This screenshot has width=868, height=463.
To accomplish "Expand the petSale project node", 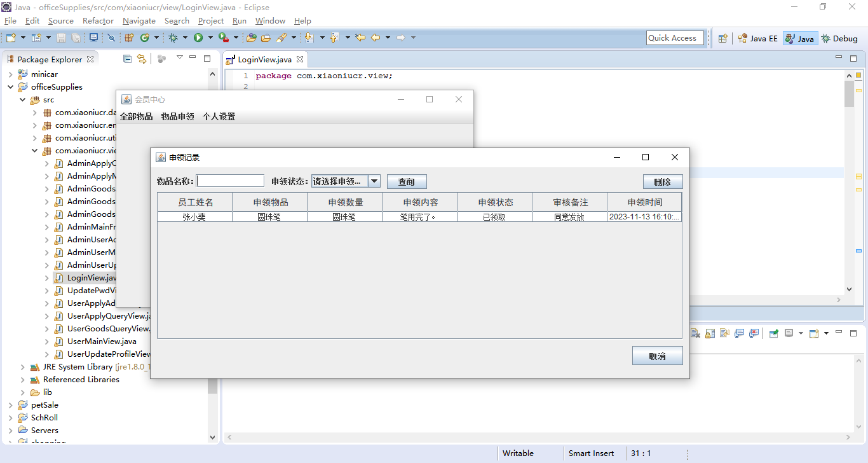I will point(11,405).
